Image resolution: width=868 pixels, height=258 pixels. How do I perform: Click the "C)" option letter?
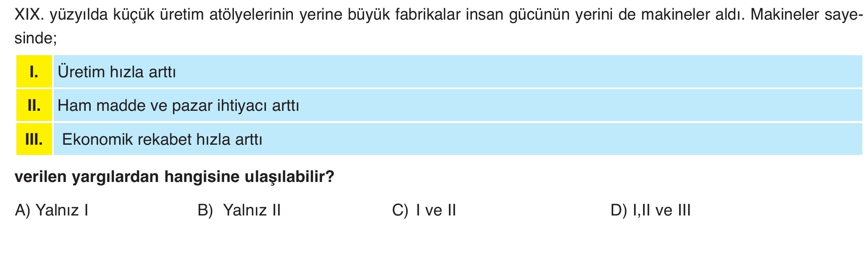point(400,210)
